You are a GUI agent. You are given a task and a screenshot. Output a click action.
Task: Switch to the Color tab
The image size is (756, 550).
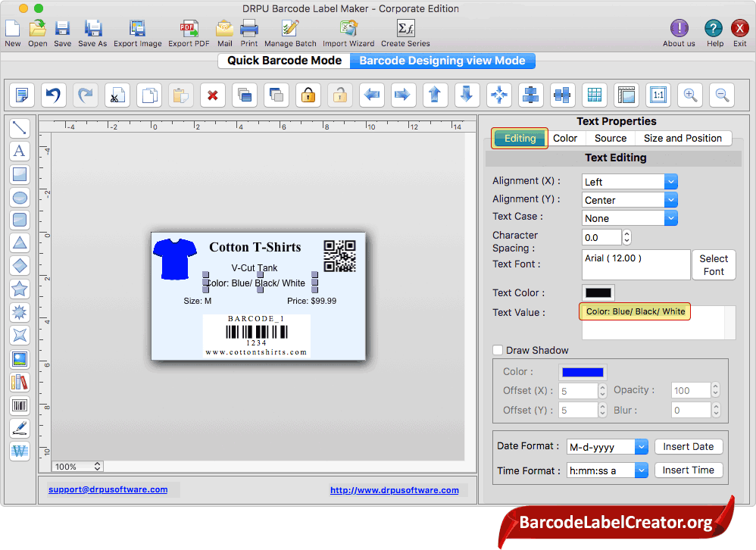click(x=565, y=139)
